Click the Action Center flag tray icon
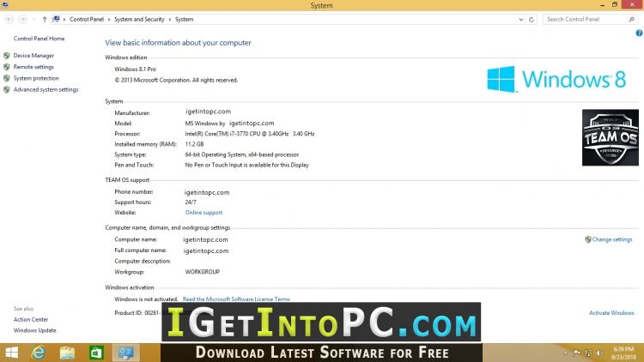Screen dimensions: 644x362 [x=577, y=353]
